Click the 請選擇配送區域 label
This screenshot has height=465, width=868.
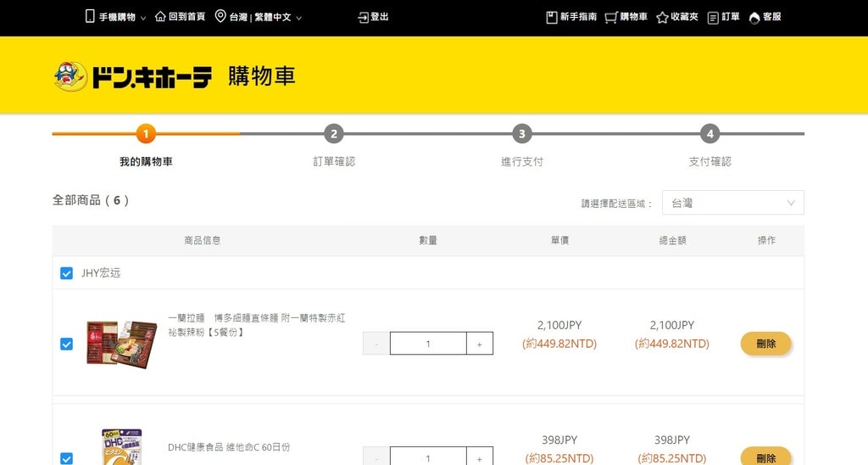click(x=616, y=204)
